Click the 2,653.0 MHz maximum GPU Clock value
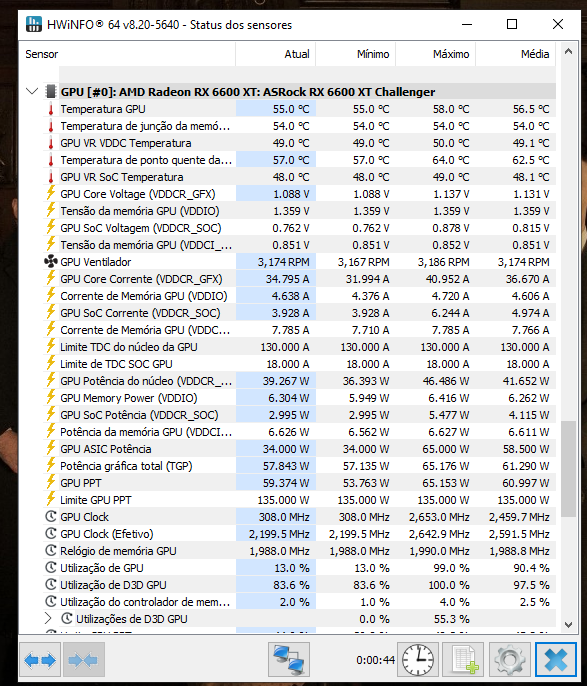This screenshot has width=587, height=686. [439, 517]
